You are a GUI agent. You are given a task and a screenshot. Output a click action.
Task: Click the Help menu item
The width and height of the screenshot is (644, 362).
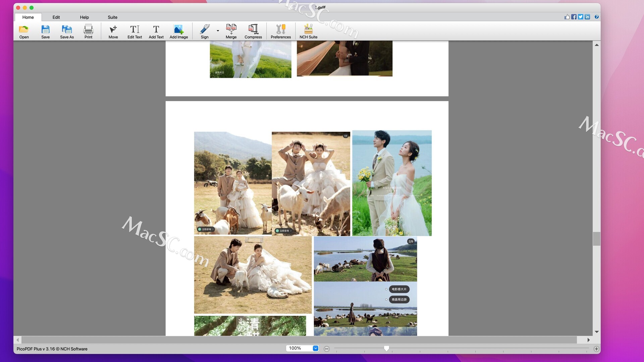tap(84, 17)
